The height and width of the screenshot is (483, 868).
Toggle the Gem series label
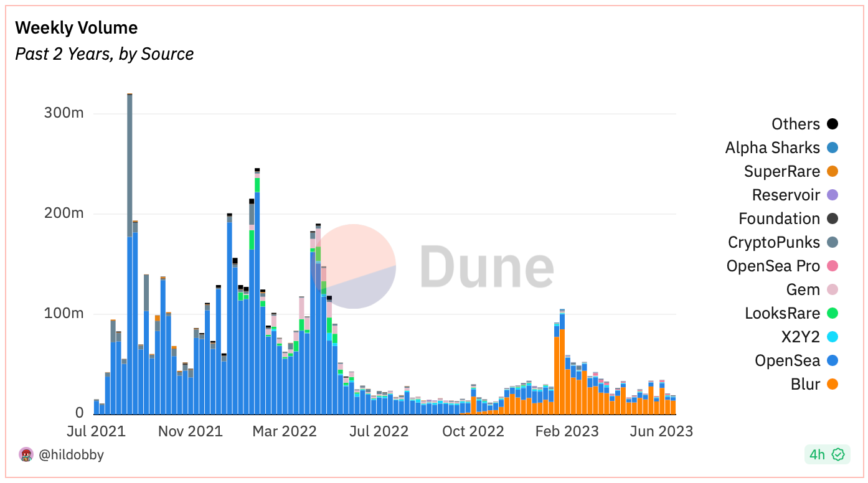tap(803, 289)
